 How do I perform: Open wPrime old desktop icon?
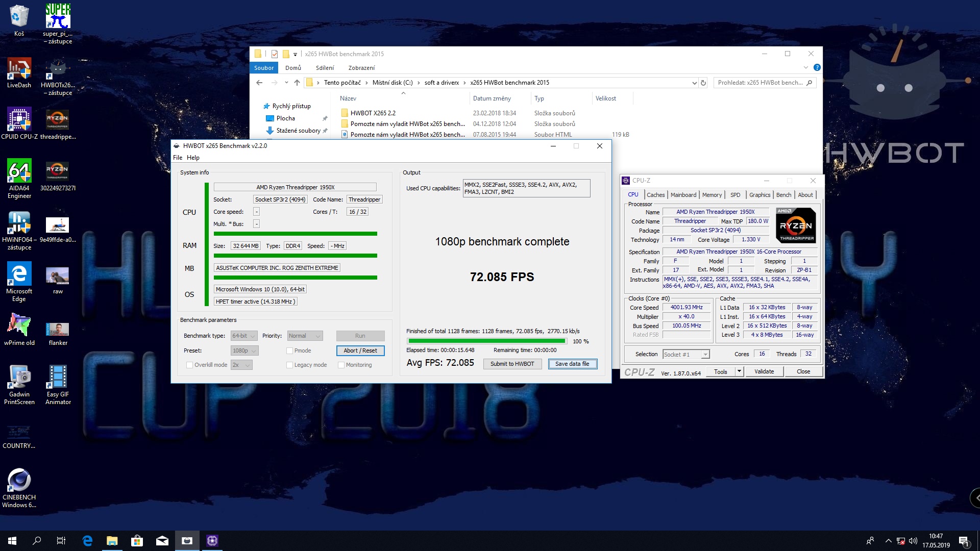pos(19,329)
